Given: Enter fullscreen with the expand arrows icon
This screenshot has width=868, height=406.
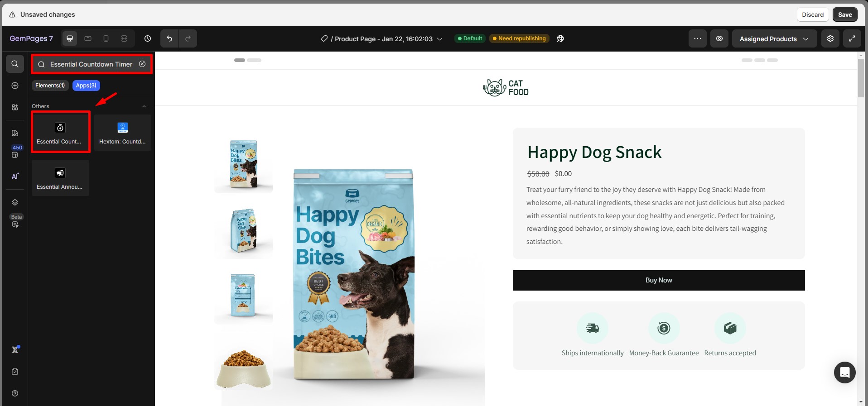Looking at the screenshot, I should (x=852, y=38).
